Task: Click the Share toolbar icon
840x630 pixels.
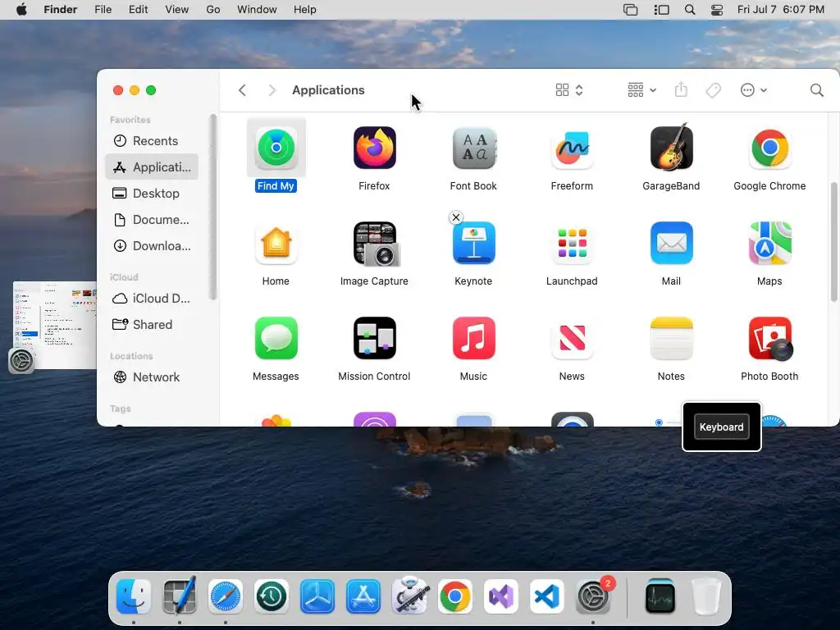Action: (681, 89)
